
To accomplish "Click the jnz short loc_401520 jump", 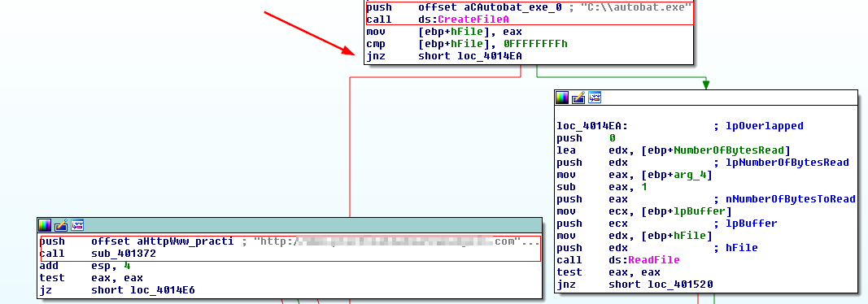I will coord(635,284).
